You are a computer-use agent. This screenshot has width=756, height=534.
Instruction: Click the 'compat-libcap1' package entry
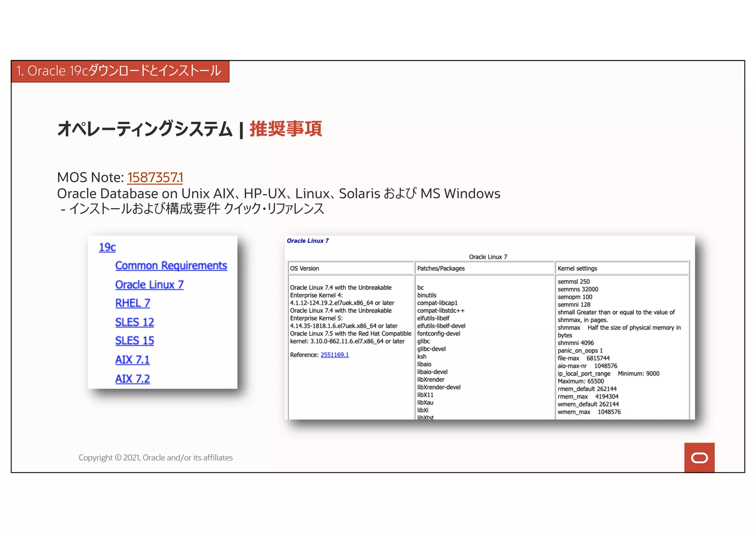point(437,303)
